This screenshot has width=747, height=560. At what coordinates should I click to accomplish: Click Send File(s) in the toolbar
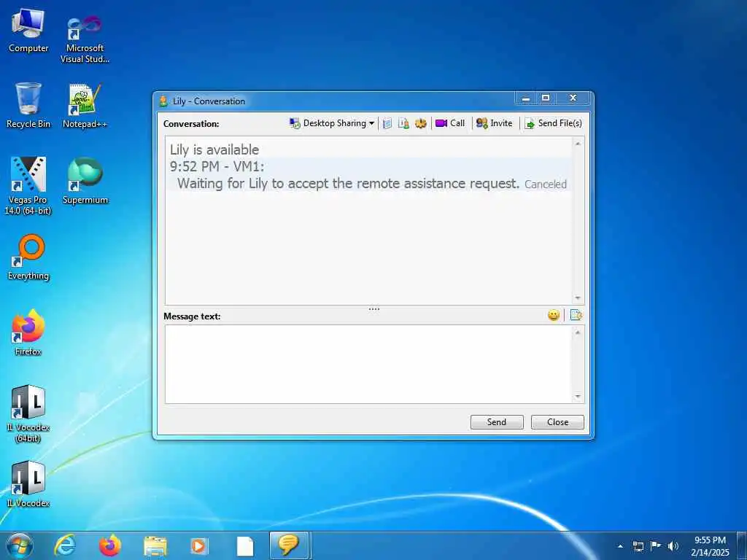tap(553, 123)
